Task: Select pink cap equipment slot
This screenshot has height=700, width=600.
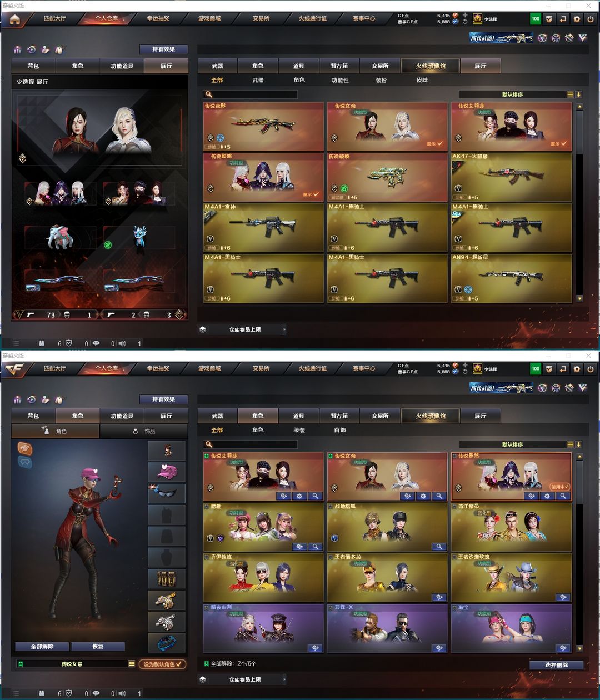Action: (x=167, y=472)
